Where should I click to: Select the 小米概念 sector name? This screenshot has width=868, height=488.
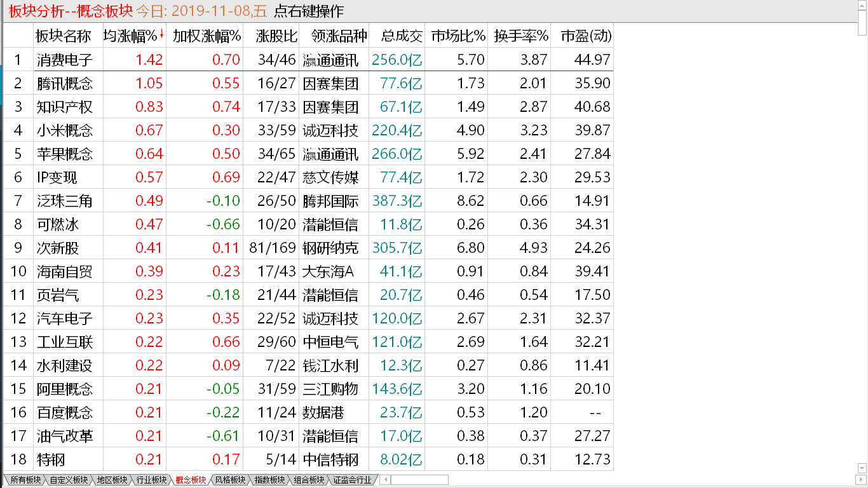(64, 130)
